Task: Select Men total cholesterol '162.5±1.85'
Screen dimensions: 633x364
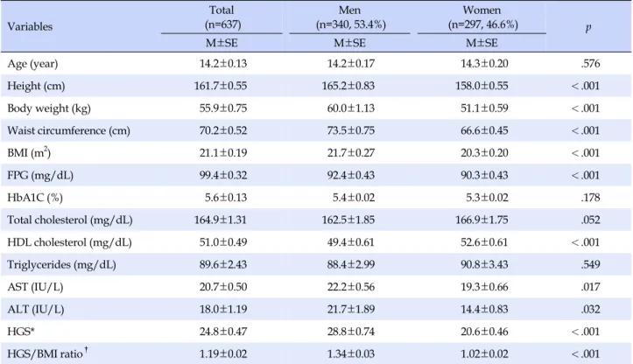Action: click(348, 220)
